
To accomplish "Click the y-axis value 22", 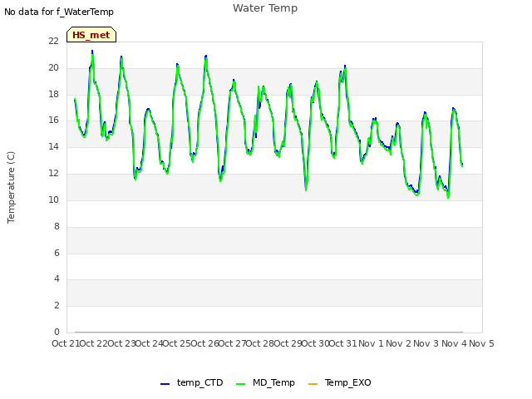I will 53,41.
